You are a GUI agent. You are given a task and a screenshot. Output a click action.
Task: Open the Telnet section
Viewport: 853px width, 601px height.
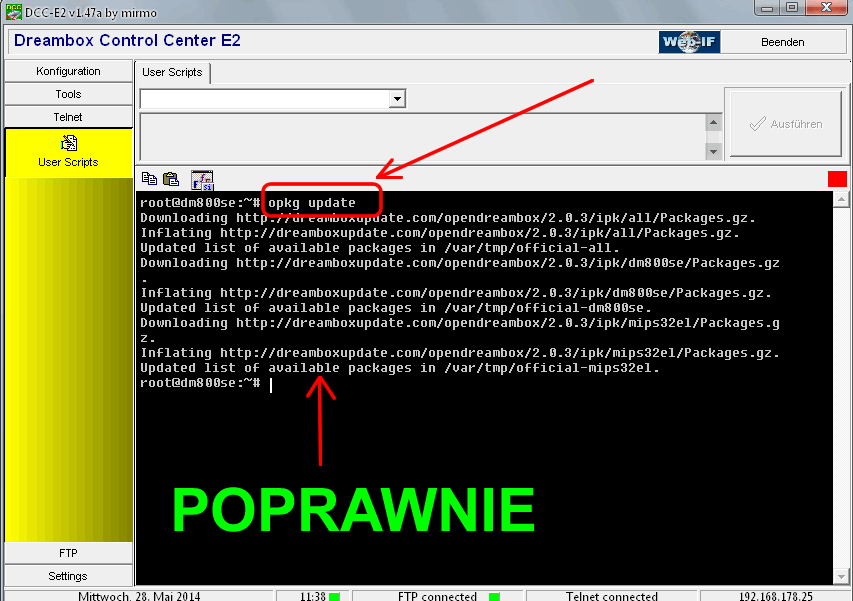68,117
